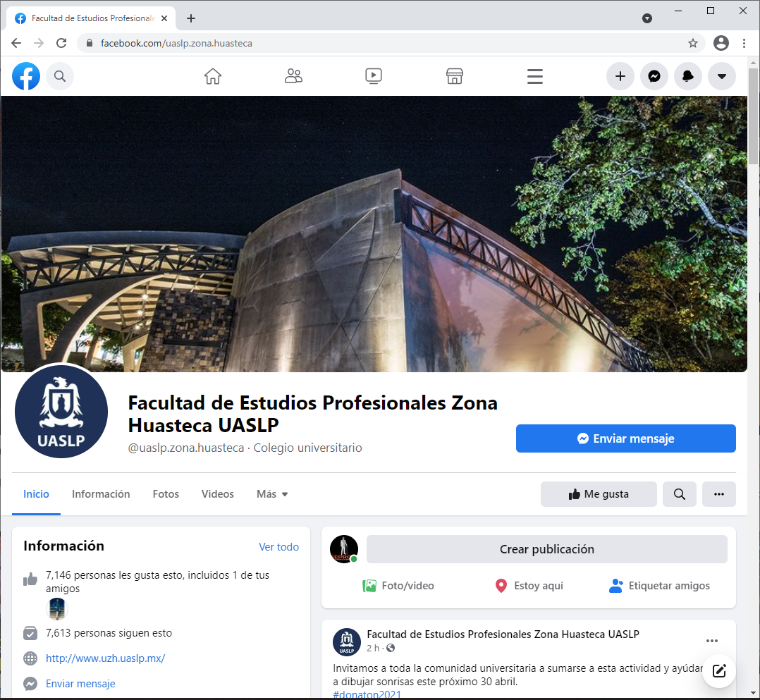Bookmark this page with the star icon

point(693,43)
